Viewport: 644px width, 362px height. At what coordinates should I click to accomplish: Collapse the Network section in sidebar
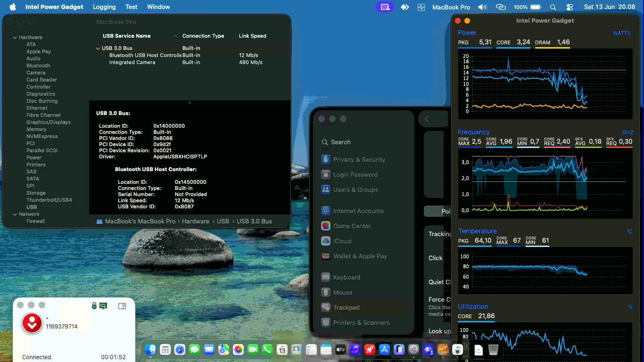coord(15,214)
